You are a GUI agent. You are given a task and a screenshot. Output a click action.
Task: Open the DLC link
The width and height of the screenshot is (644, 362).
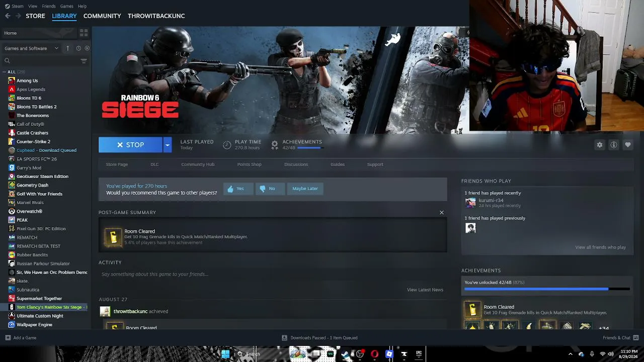154,164
